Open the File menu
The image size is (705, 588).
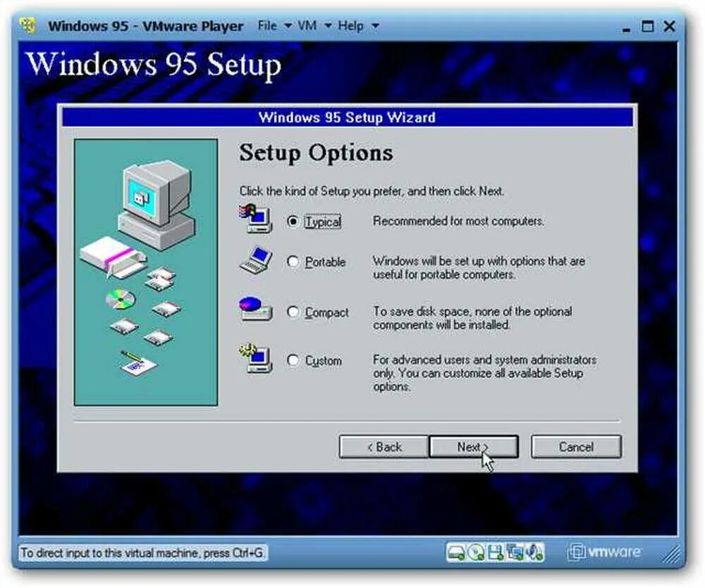tap(267, 25)
